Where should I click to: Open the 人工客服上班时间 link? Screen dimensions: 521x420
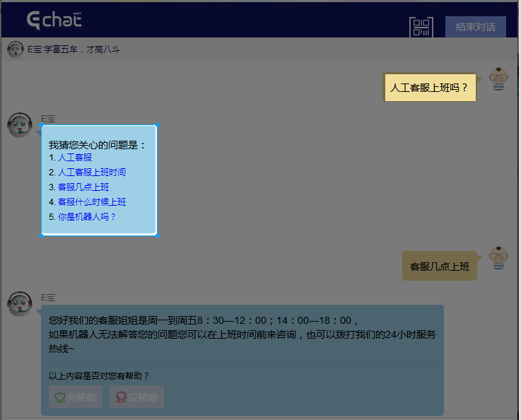pos(92,172)
